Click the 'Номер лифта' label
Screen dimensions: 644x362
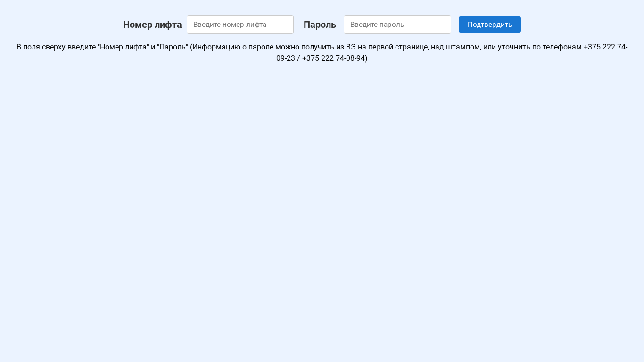[x=152, y=25]
